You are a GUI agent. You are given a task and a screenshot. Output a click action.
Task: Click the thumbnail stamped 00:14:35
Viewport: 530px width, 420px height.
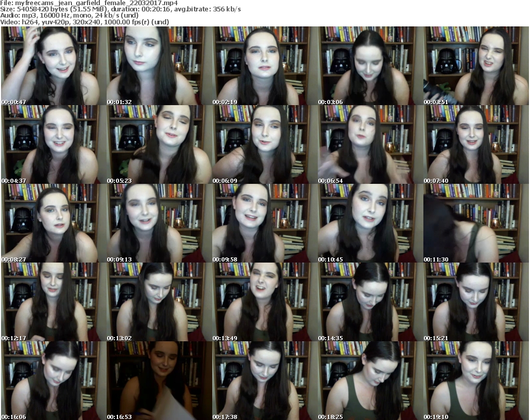tap(370, 302)
